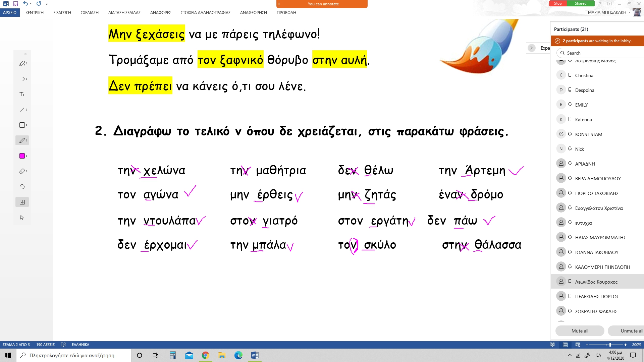Open the ΕΙΣΑΓΩΓΗ ribbon tab
This screenshot has width=644, height=362.
pos(62,12)
